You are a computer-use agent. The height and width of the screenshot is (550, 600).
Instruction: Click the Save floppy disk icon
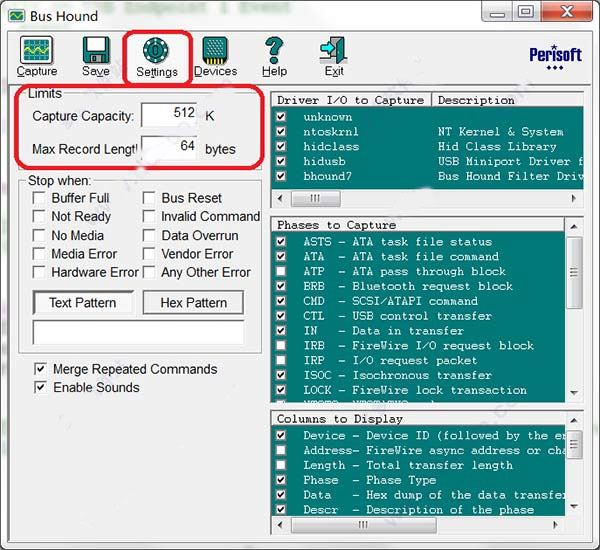click(x=96, y=52)
